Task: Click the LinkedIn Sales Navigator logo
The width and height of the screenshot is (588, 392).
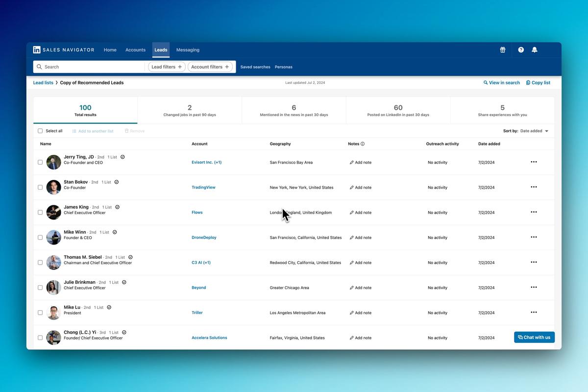Action: (64, 49)
